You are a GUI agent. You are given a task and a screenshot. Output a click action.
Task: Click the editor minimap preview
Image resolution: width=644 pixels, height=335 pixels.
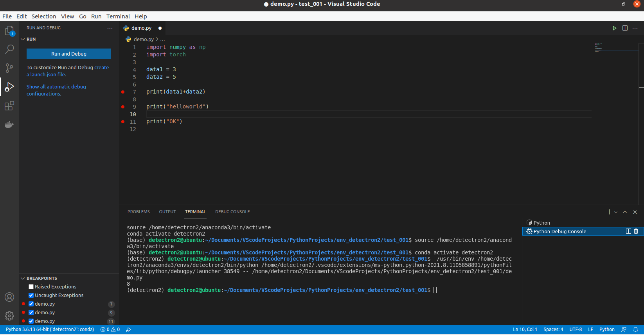598,47
